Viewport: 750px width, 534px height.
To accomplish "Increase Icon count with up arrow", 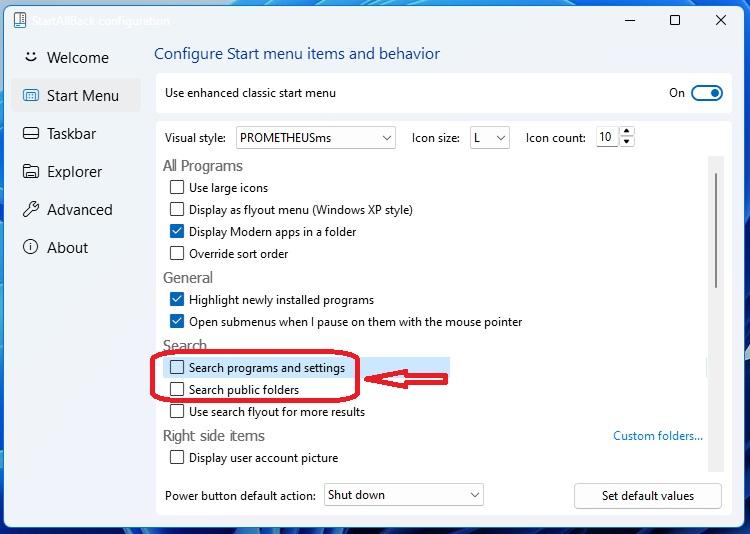I will [x=627, y=132].
